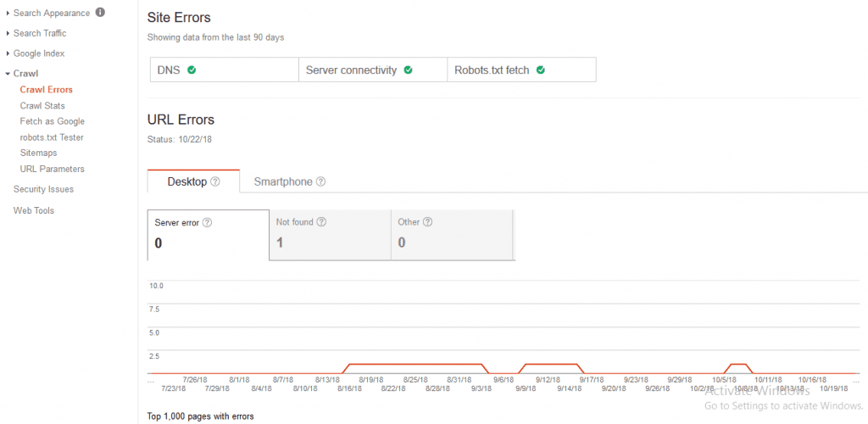Click the help icon beside Not found

pos(321,222)
